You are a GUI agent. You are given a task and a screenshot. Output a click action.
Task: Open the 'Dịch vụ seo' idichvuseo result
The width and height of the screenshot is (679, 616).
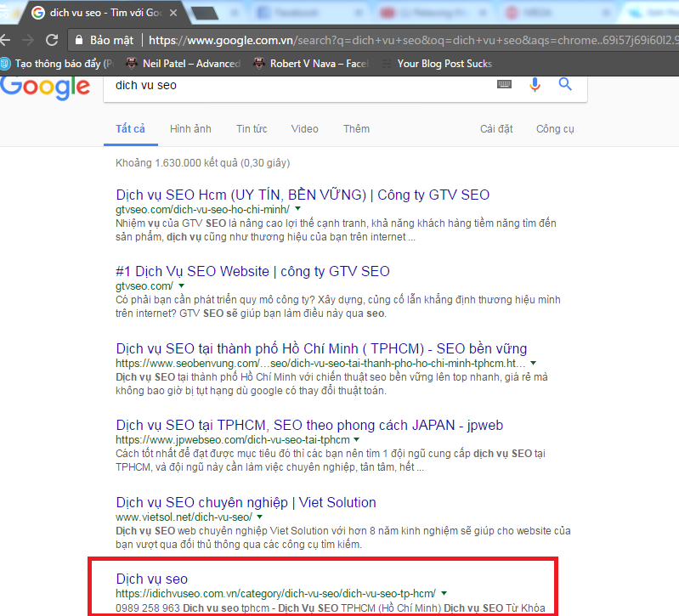click(x=152, y=579)
